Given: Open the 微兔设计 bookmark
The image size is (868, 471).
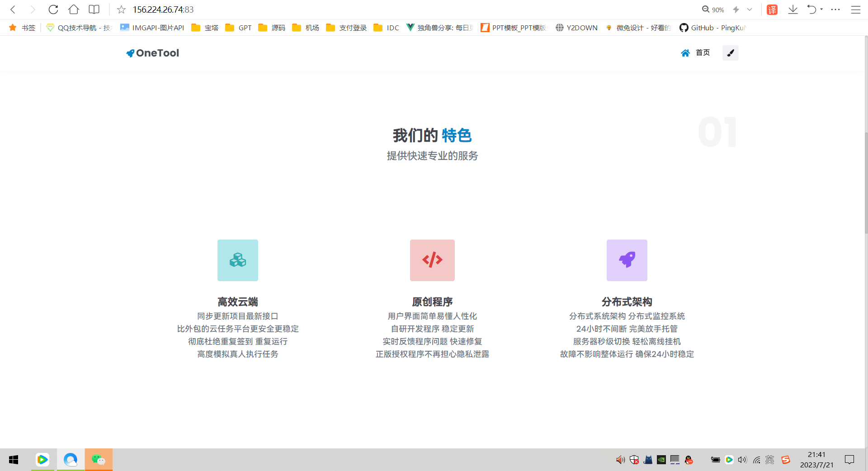Looking at the screenshot, I should (638, 28).
